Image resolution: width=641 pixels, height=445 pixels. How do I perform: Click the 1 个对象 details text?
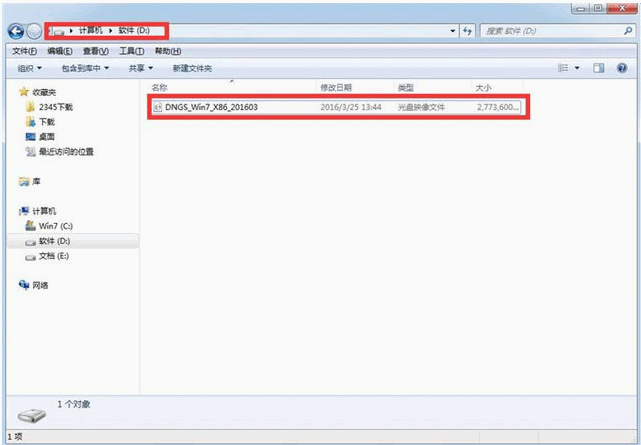(74, 404)
